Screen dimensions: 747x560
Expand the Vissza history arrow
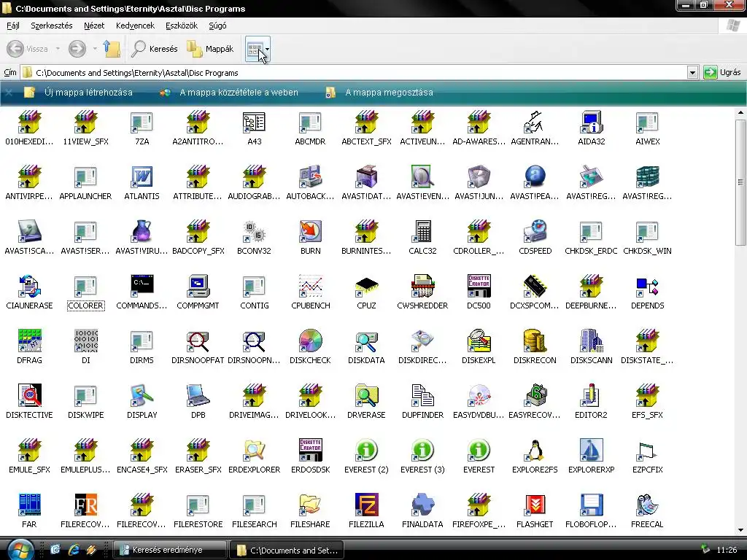pyautogui.click(x=58, y=49)
